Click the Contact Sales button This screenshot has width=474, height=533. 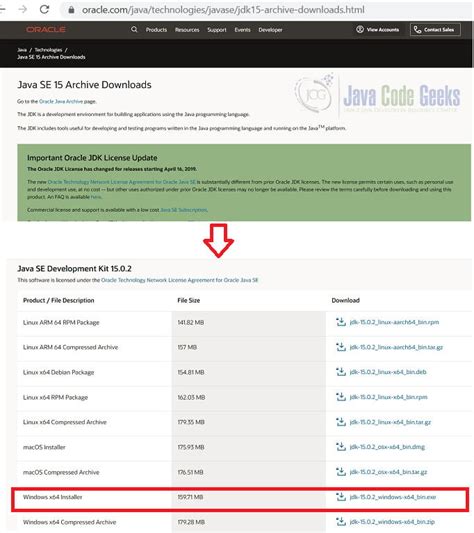pyautogui.click(x=435, y=30)
